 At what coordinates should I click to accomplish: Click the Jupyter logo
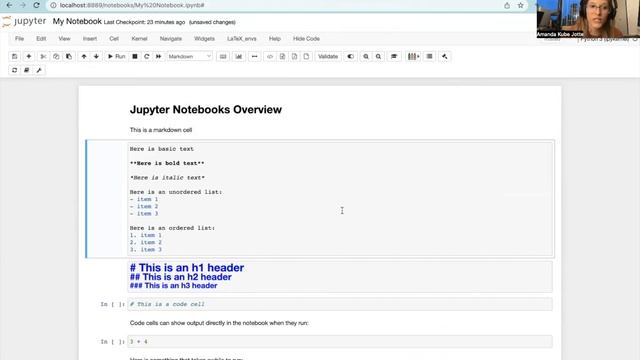tap(24, 21)
